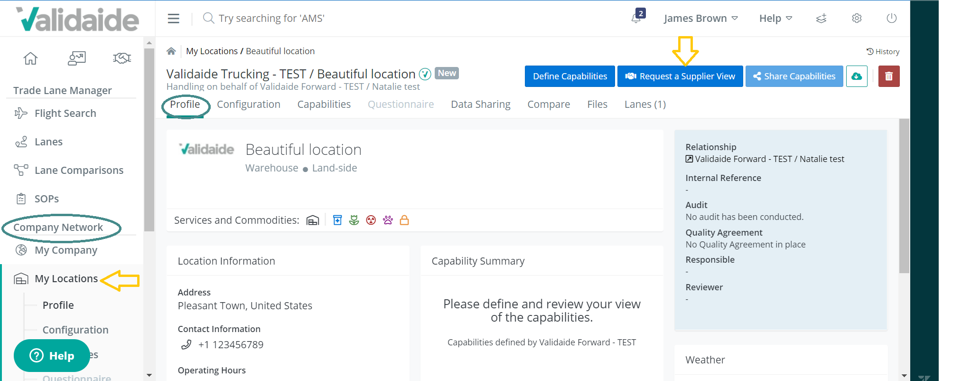Click the Validaide logo on the location card
This screenshot has width=980, height=381.
coord(206,149)
